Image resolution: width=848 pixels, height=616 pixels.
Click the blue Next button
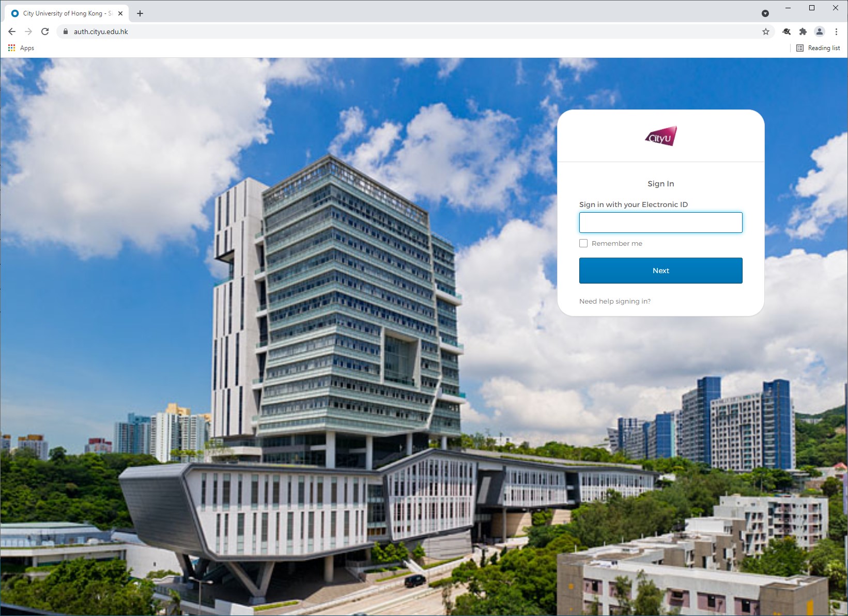(661, 271)
